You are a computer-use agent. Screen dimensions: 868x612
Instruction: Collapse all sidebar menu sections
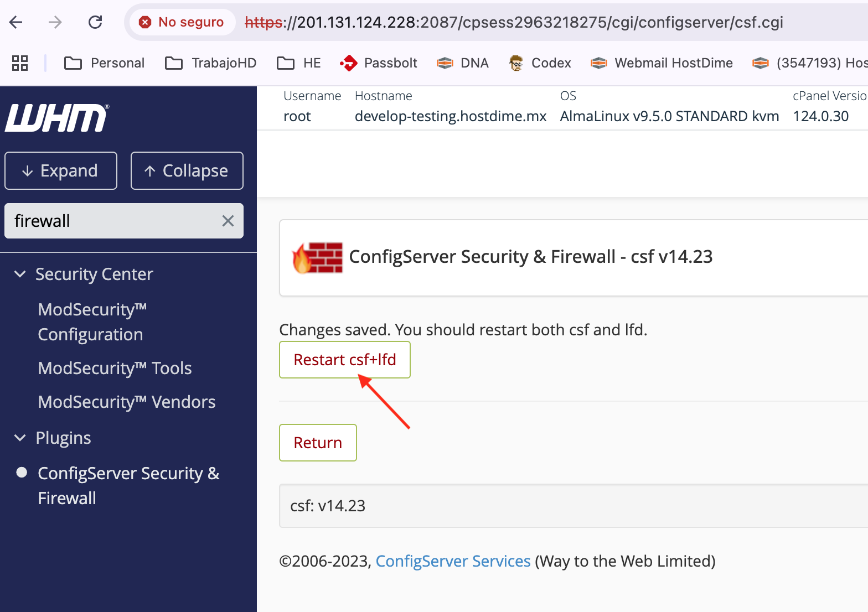(187, 170)
